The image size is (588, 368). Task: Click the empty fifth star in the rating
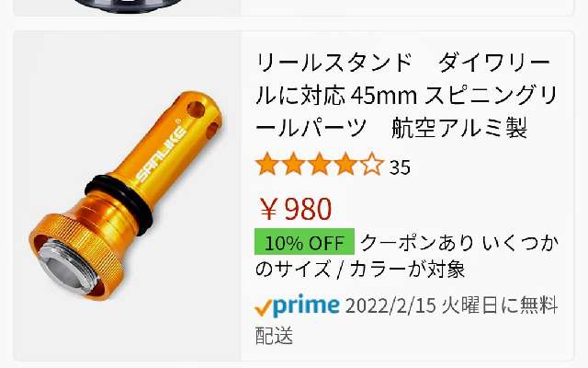(x=371, y=164)
